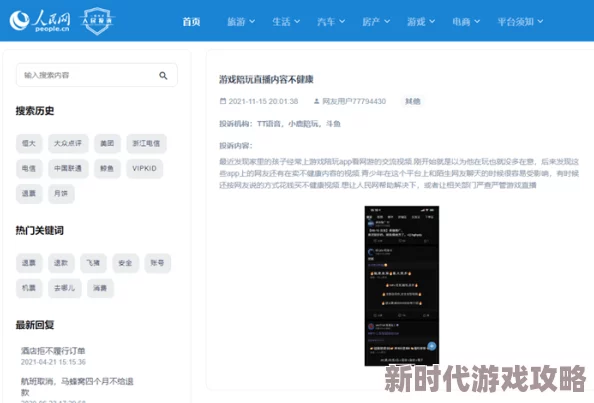Click the 搜索历史 heading

[35, 111]
